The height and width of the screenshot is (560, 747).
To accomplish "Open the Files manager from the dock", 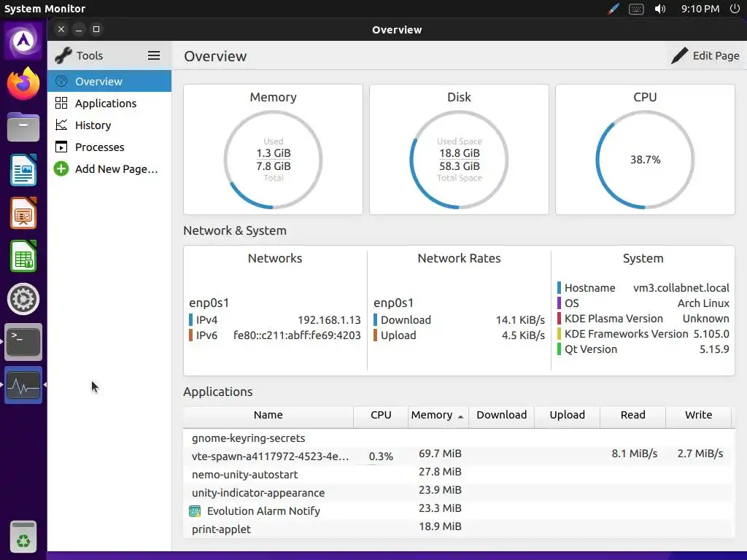I will pos(23,127).
